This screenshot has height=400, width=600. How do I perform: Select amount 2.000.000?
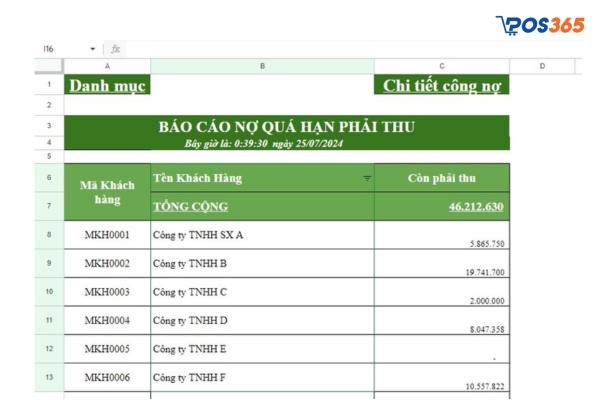[x=442, y=292]
